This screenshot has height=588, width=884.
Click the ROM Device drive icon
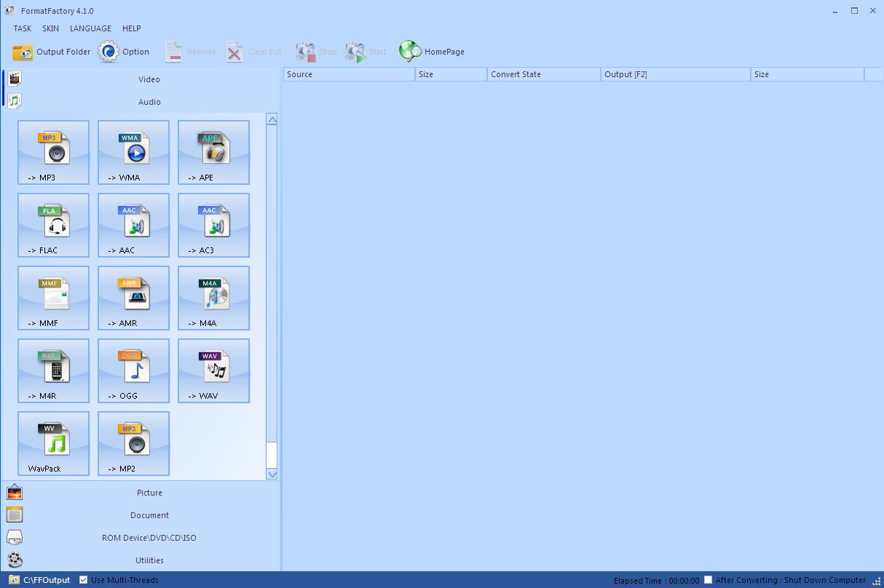tap(15, 538)
